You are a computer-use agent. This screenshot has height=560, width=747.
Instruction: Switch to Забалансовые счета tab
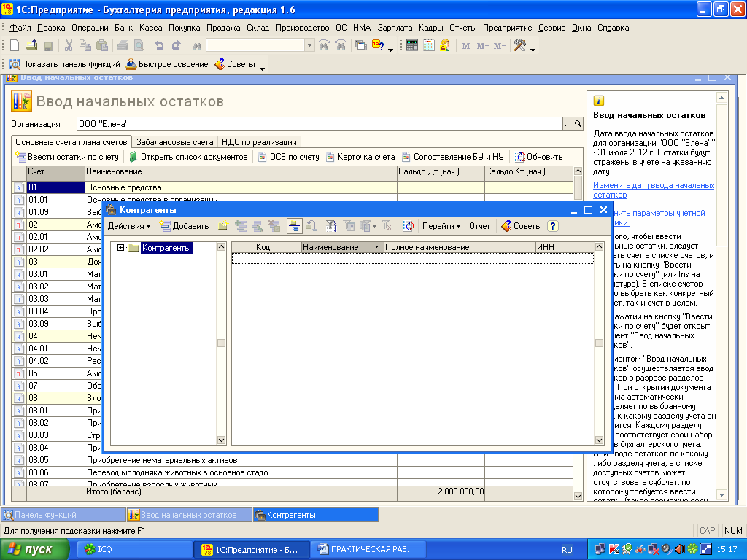(174, 142)
